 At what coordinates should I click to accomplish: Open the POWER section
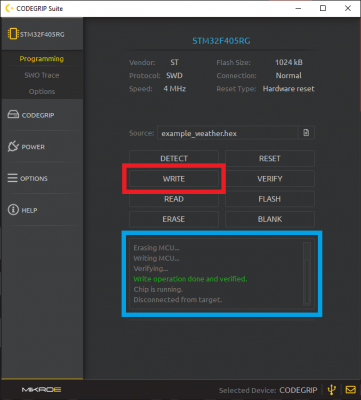point(42,147)
